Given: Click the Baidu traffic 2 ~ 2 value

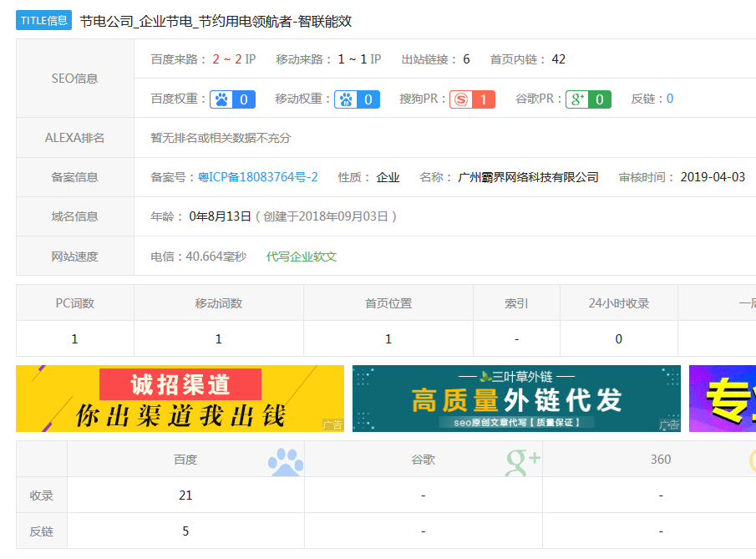Looking at the screenshot, I should (227, 59).
